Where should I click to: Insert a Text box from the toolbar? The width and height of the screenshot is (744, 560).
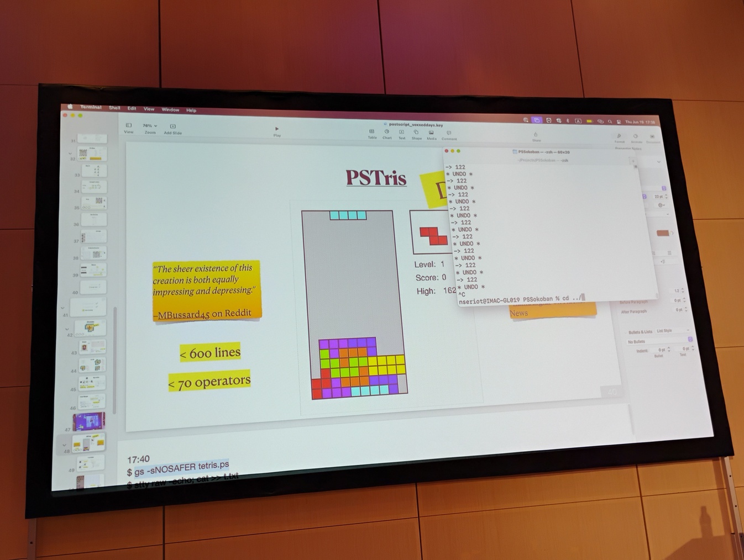(402, 135)
